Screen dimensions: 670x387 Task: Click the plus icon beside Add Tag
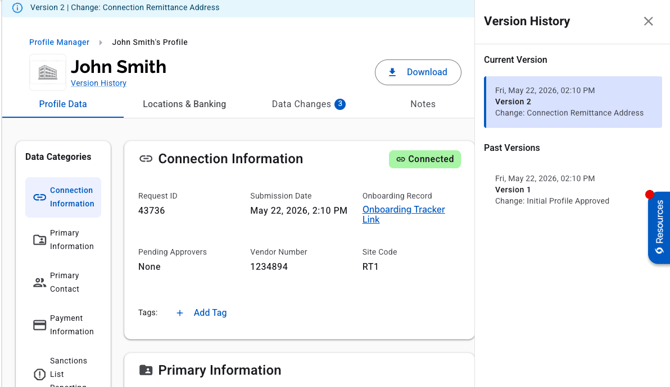[x=180, y=313]
